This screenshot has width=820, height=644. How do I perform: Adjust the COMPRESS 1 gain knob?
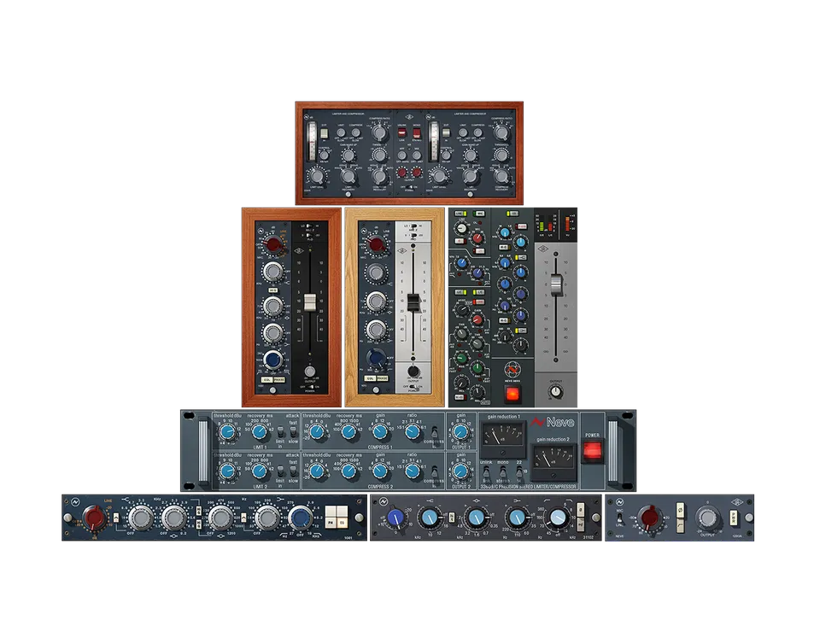point(380,432)
